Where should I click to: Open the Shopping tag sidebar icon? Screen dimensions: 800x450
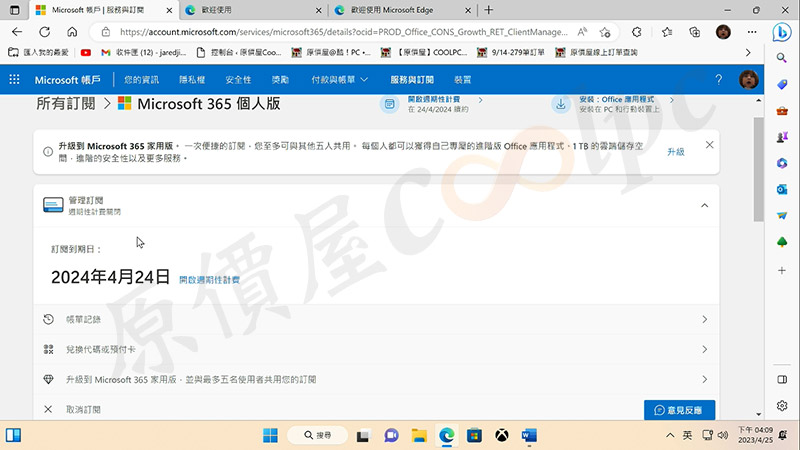coord(782,85)
